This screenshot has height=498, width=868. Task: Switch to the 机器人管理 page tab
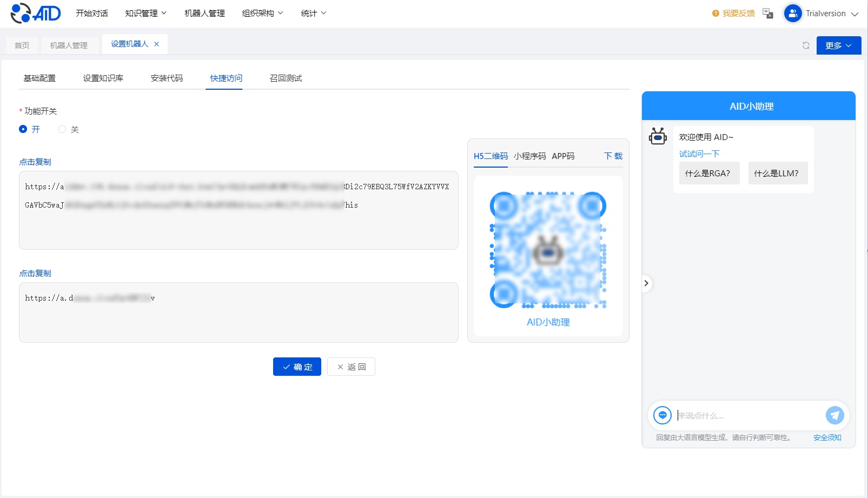[69, 45]
